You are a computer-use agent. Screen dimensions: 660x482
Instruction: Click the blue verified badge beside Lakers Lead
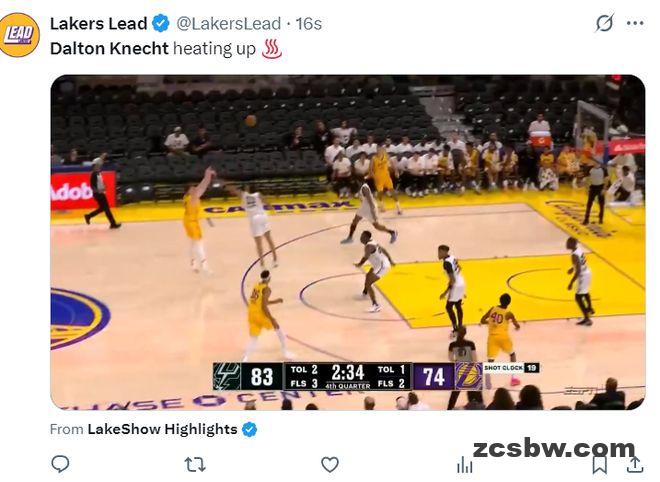(160, 24)
